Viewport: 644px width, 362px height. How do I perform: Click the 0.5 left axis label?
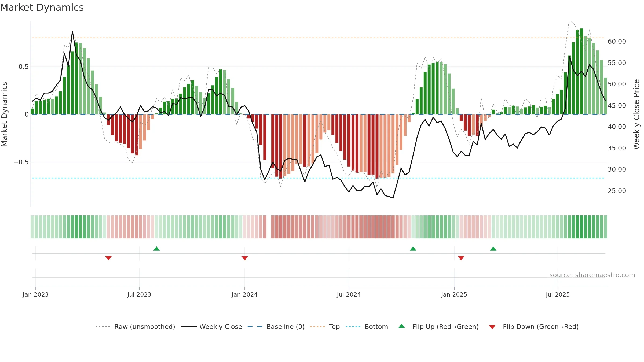coord(24,67)
